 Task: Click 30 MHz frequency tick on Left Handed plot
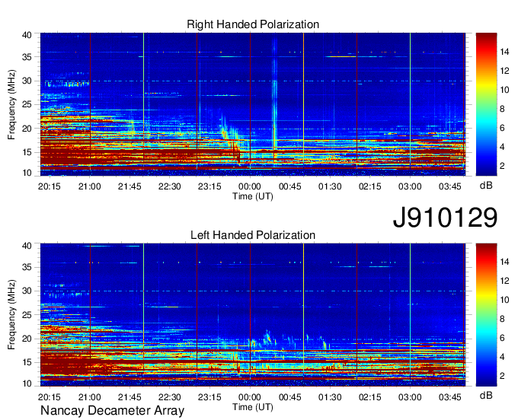(x=27, y=291)
